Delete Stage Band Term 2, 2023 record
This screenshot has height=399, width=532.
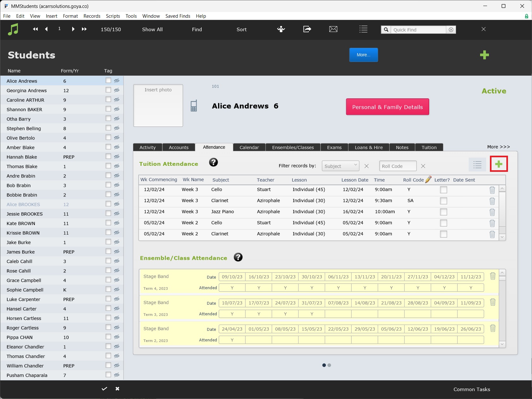pos(493,328)
